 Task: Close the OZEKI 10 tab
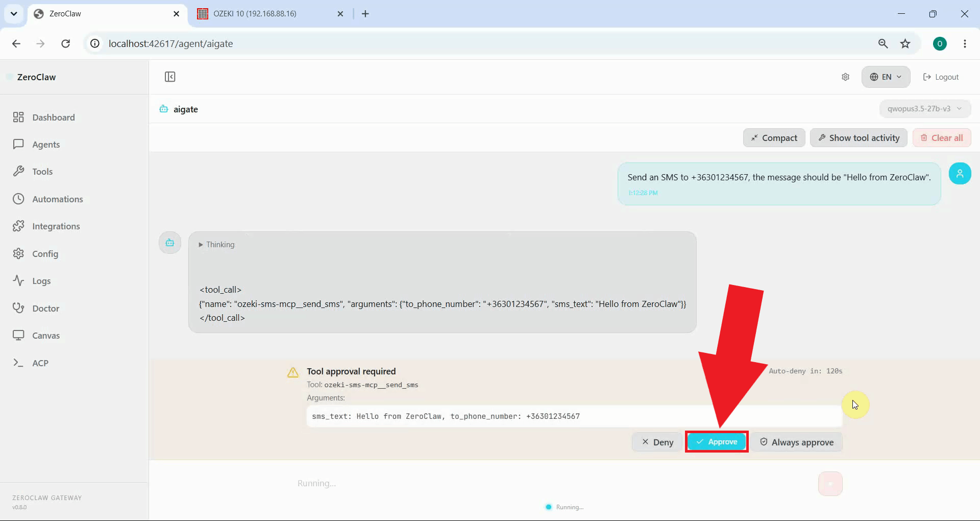pyautogui.click(x=340, y=14)
